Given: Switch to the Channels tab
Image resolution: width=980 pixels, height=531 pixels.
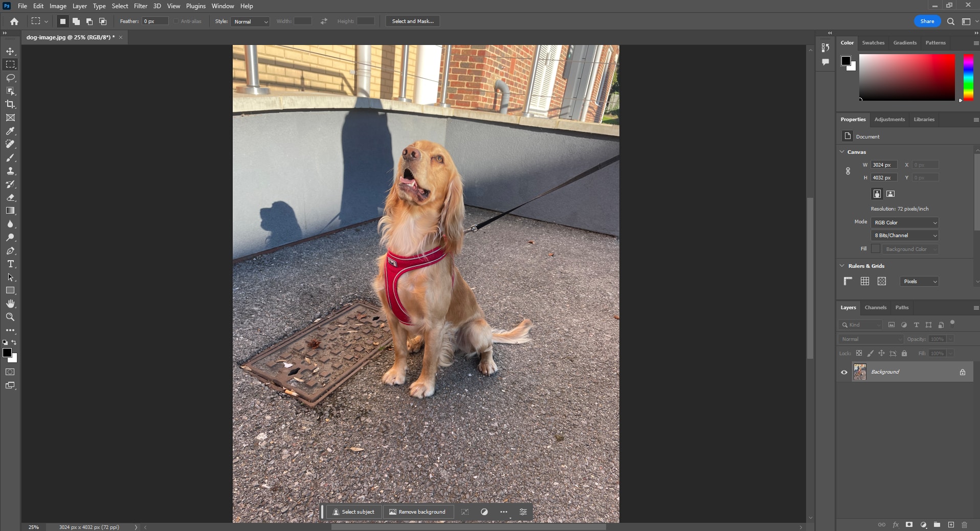Looking at the screenshot, I should tap(875, 308).
